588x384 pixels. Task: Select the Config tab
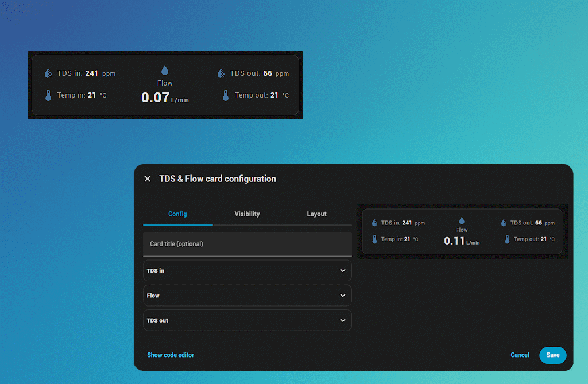(x=177, y=214)
